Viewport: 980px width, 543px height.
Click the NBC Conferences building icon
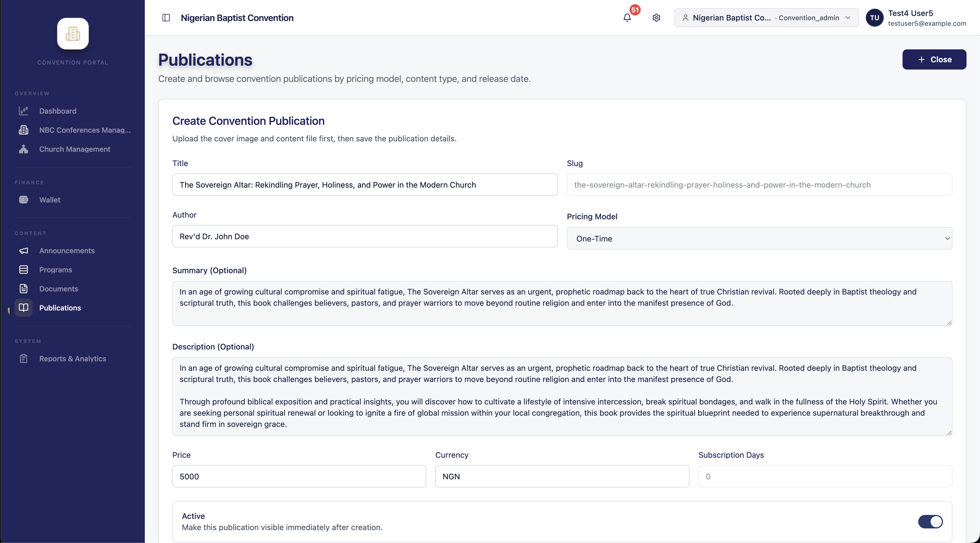[24, 130]
